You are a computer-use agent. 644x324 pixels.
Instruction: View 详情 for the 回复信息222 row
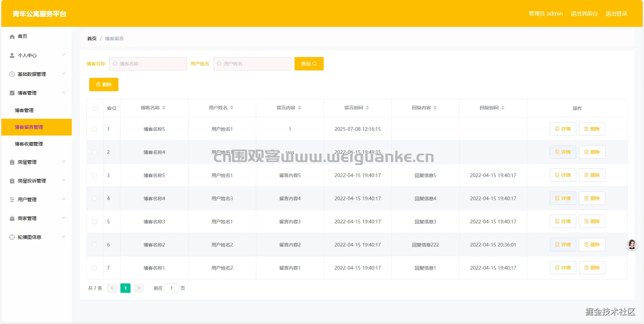[563, 245]
